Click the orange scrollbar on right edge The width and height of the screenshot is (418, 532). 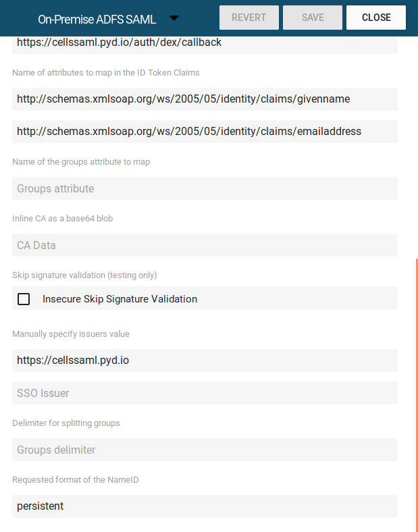[x=417, y=395]
